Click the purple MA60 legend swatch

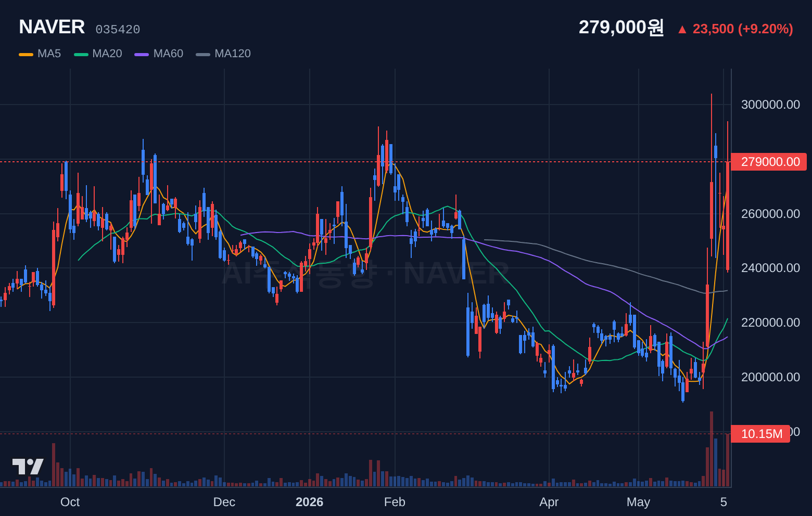click(142, 54)
